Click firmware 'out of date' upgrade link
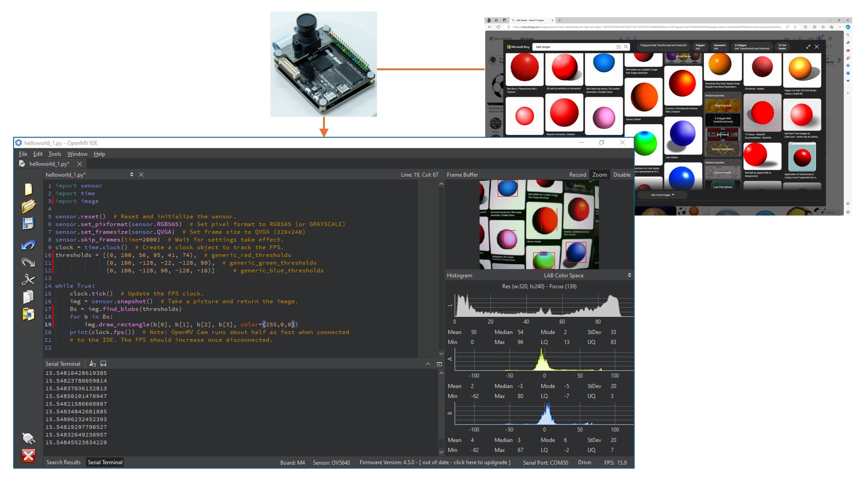This screenshot has height=479, width=868. coord(464,463)
